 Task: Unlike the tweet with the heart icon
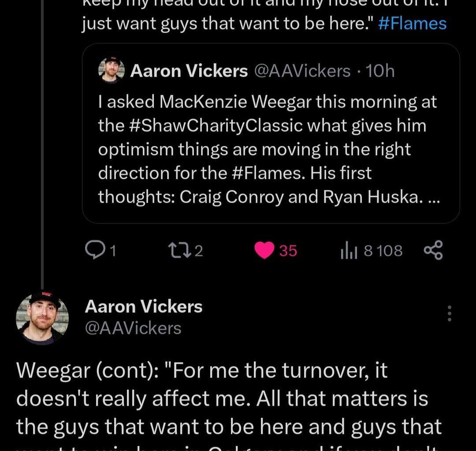click(x=264, y=249)
